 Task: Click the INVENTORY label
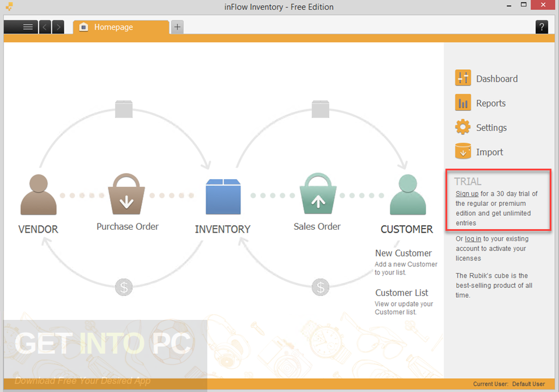222,229
